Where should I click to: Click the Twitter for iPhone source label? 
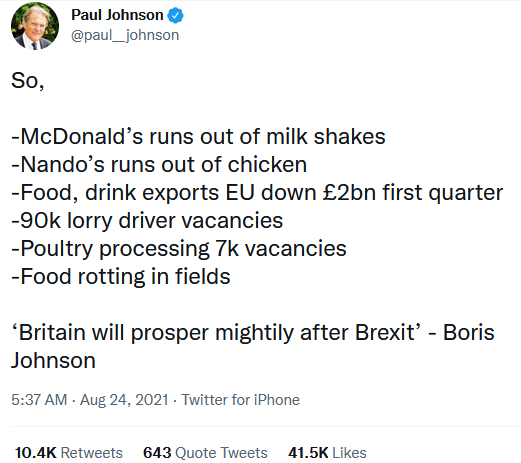pos(240,400)
